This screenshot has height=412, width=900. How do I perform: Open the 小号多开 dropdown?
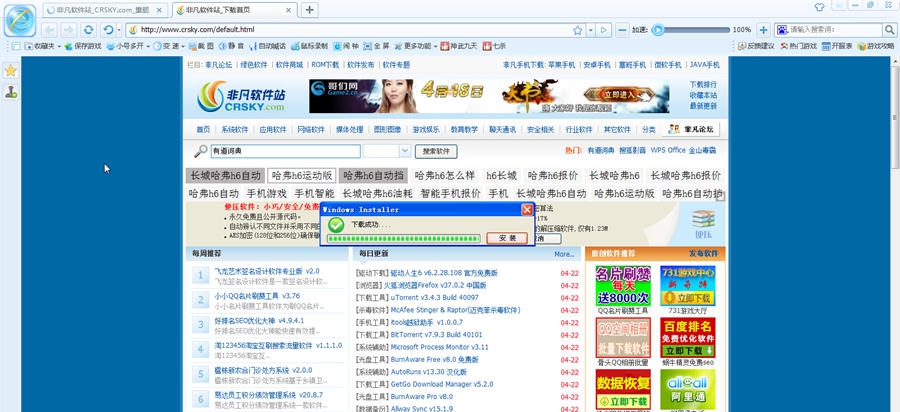[x=128, y=46]
